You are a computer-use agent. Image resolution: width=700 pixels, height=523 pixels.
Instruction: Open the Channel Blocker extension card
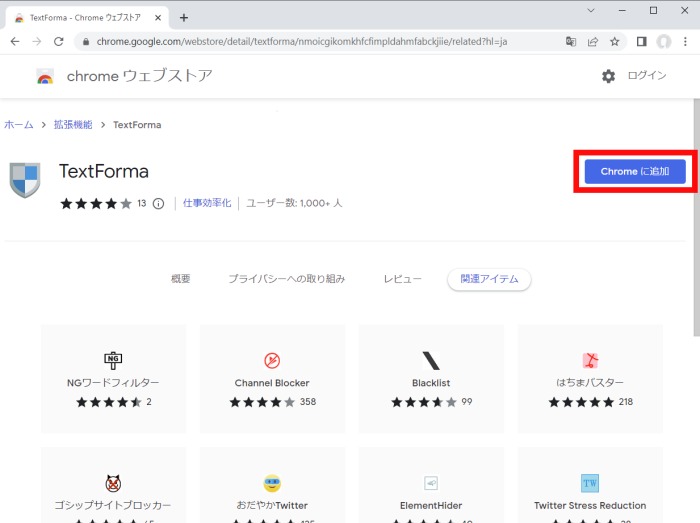pos(272,378)
